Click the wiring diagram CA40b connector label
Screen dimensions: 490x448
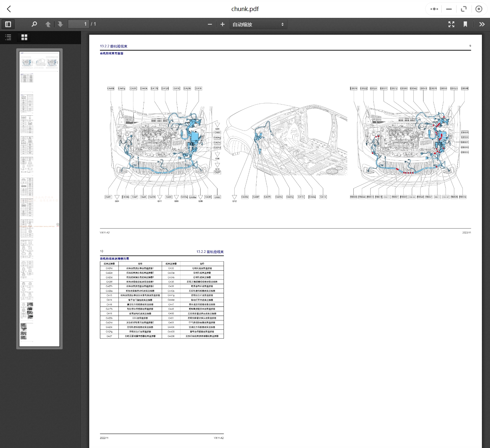tap(111, 88)
